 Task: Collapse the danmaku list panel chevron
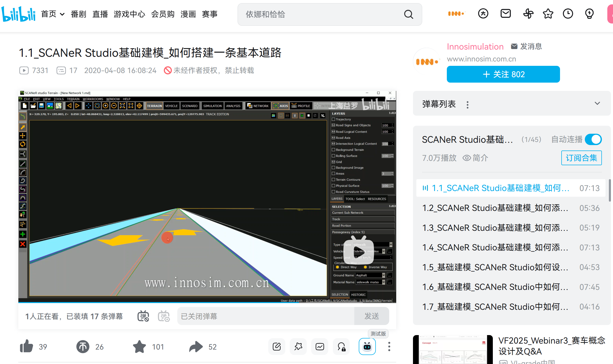[597, 103]
